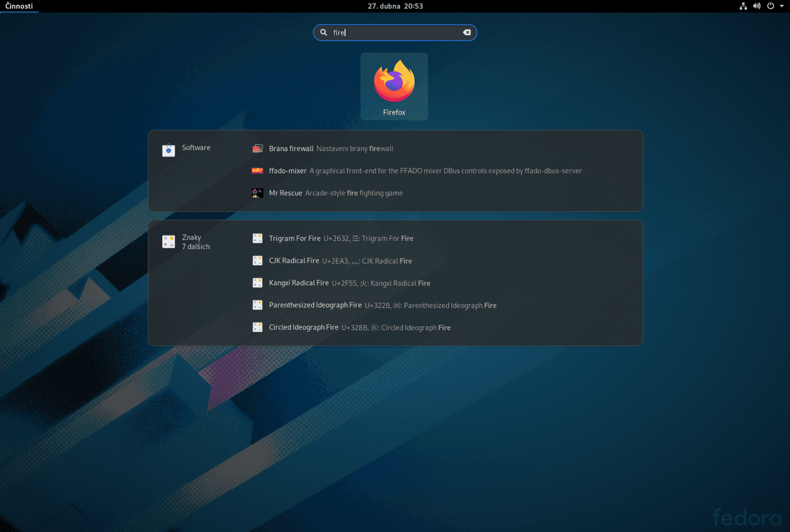790x532 pixels.
Task: Click the magnifier icon in search bar
Action: pos(323,33)
